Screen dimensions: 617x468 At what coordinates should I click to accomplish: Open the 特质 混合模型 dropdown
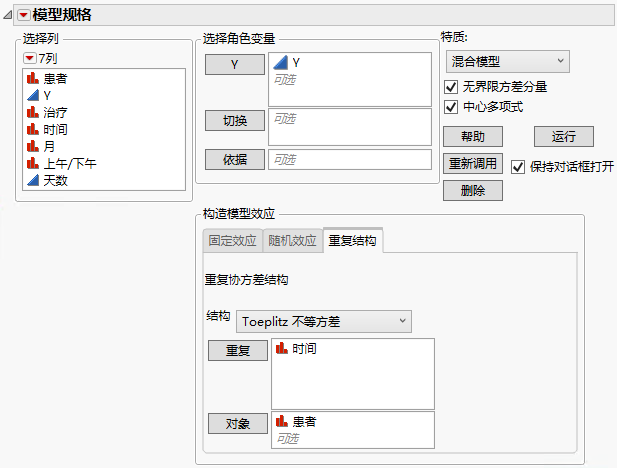[506, 62]
